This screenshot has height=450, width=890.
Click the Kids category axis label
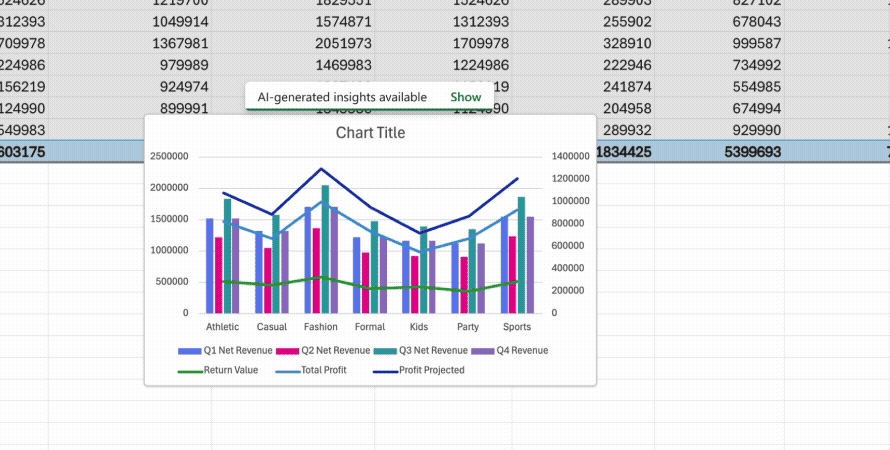tap(419, 327)
